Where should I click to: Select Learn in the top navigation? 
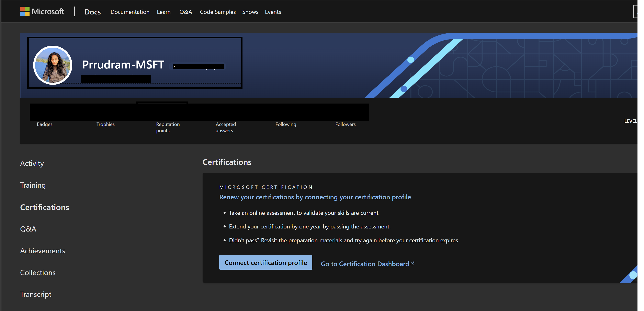coord(163,12)
